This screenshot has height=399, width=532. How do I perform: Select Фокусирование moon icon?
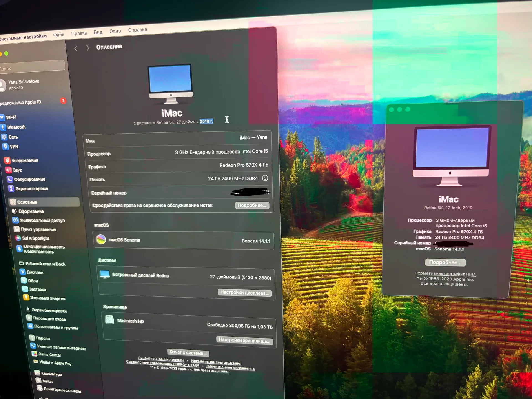coord(10,179)
